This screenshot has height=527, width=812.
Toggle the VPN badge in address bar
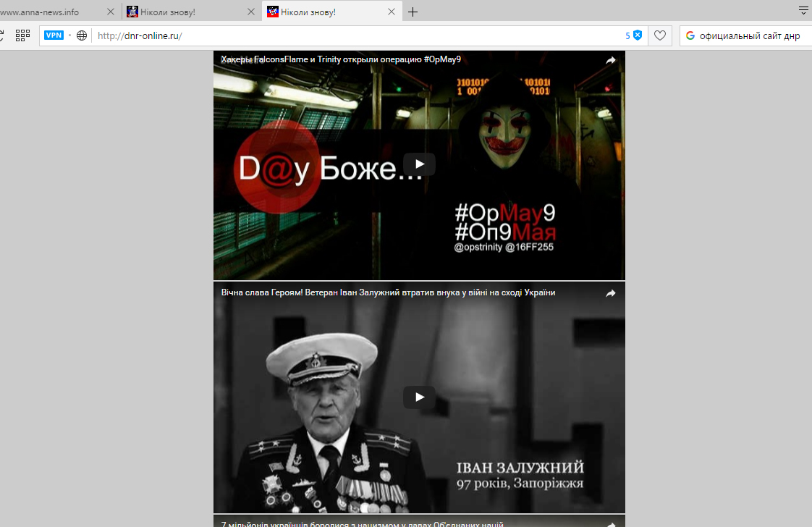point(54,35)
